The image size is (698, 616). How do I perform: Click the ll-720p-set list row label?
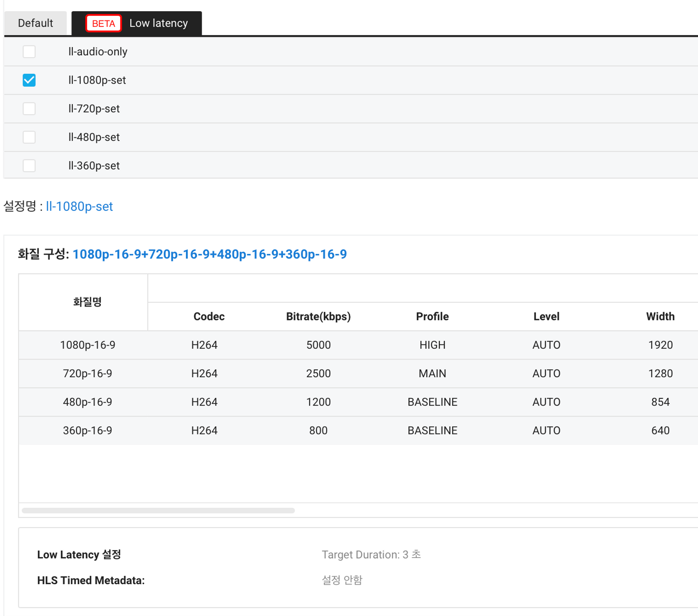tap(94, 109)
